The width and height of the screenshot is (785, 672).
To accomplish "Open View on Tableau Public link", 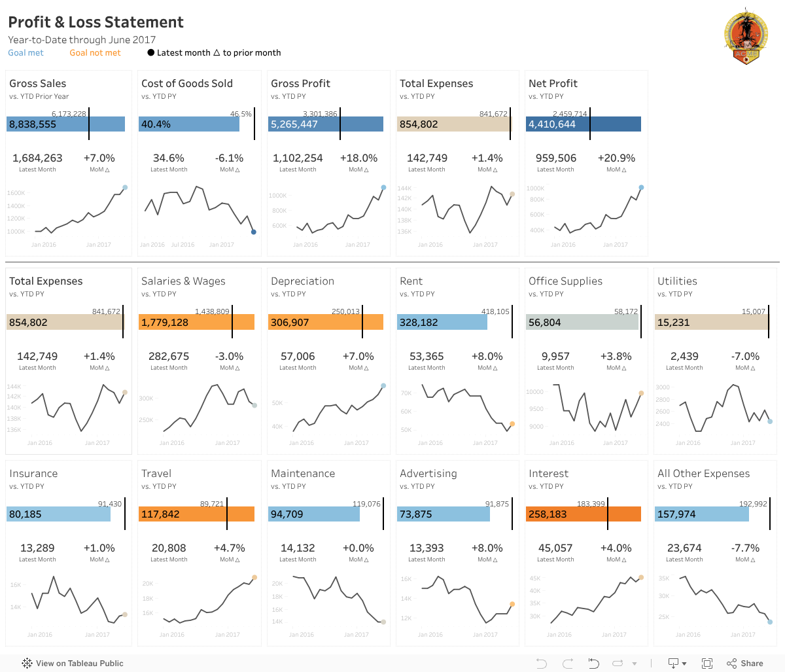I will pos(79,663).
